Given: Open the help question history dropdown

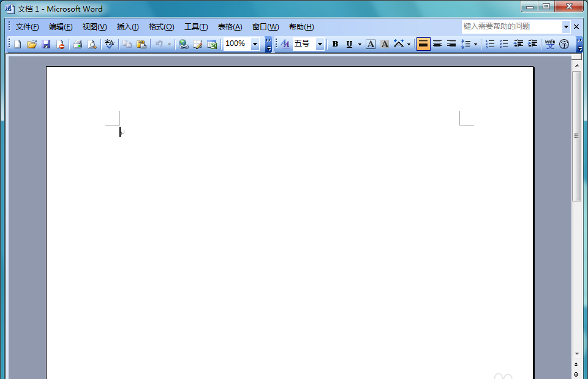Looking at the screenshot, I should point(566,26).
